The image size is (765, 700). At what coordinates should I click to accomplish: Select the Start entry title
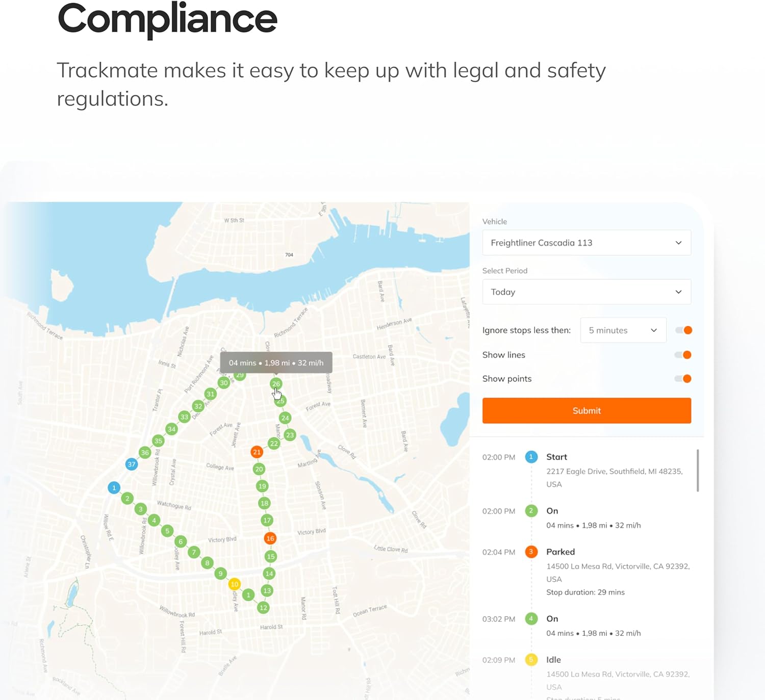tap(556, 457)
